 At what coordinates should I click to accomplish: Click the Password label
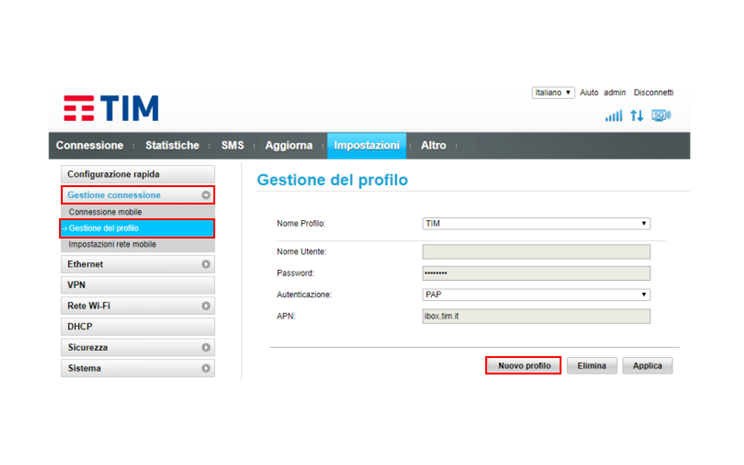(295, 273)
